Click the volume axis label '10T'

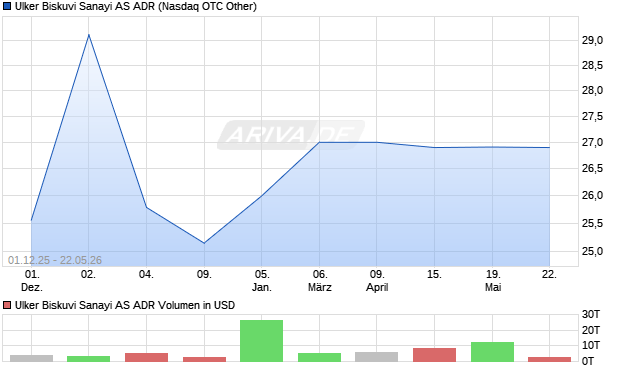[591, 345]
